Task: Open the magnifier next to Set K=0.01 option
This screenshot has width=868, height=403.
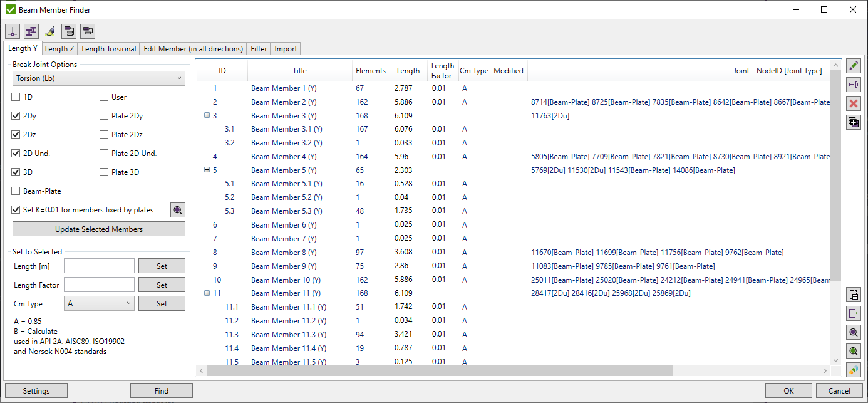Action: pyautogui.click(x=177, y=210)
